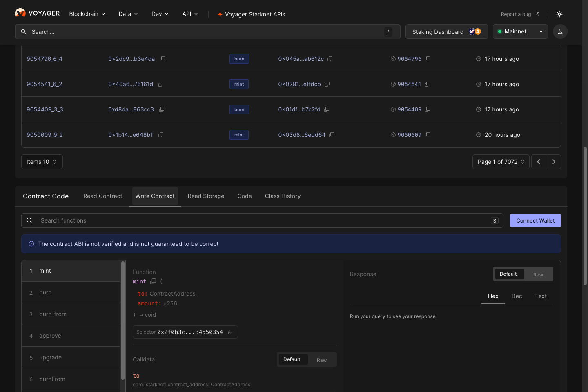The width and height of the screenshot is (588, 392).
Task: Copy block number 9054409
Action: coord(428,109)
